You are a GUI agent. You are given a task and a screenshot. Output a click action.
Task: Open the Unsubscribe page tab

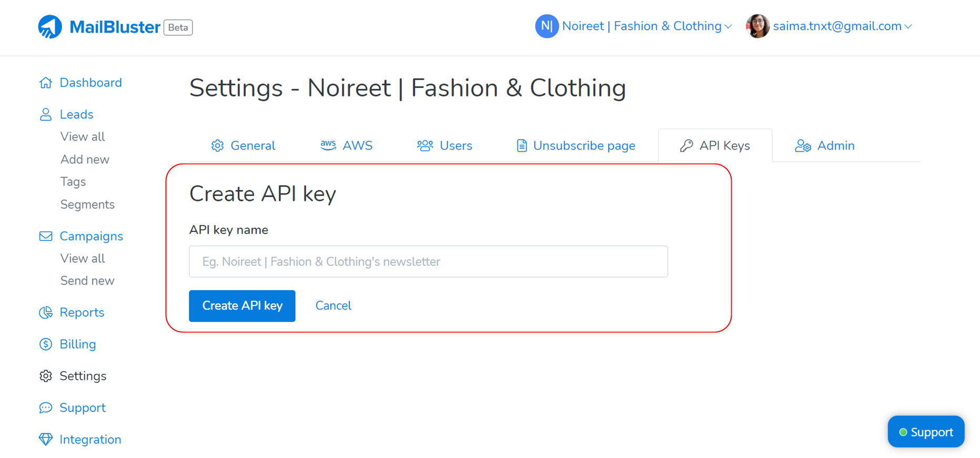(576, 146)
